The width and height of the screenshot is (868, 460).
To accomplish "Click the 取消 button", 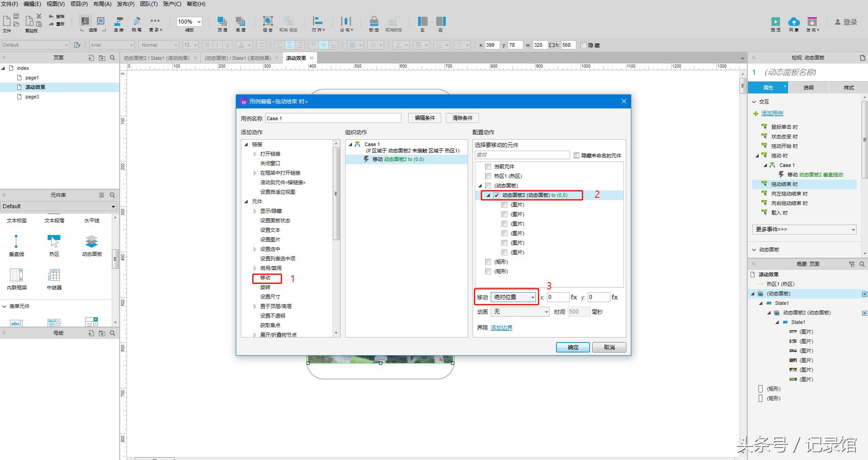I will point(609,347).
